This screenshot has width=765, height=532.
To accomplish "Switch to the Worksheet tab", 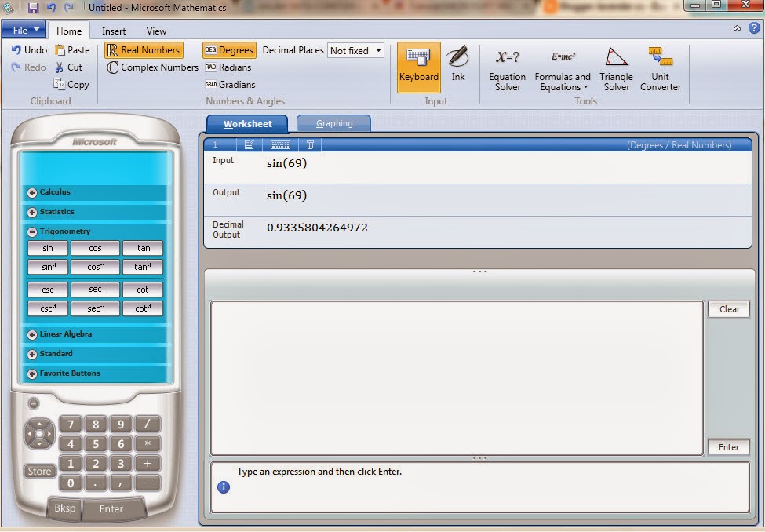I will tap(247, 123).
